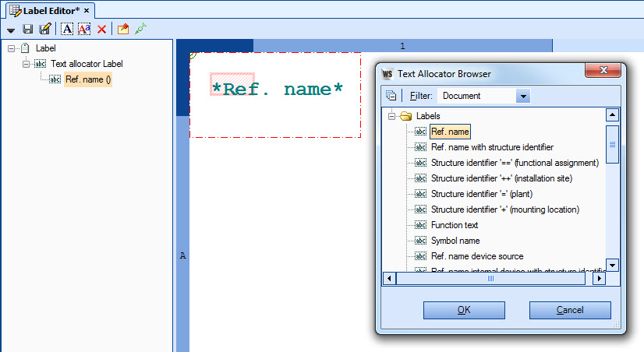This screenshot has height=352, width=644.
Task: Close the Label Editor tab
Action: click(86, 10)
